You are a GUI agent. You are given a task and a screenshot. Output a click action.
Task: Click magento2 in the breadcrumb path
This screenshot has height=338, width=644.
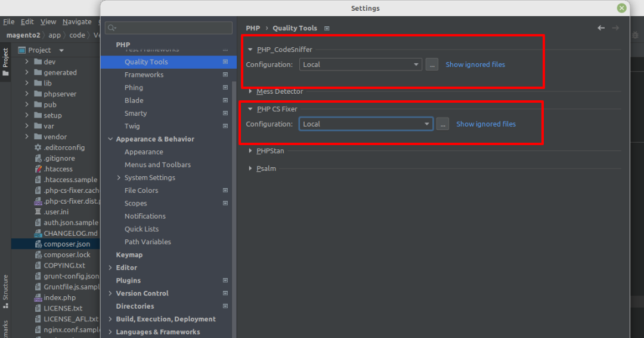23,35
